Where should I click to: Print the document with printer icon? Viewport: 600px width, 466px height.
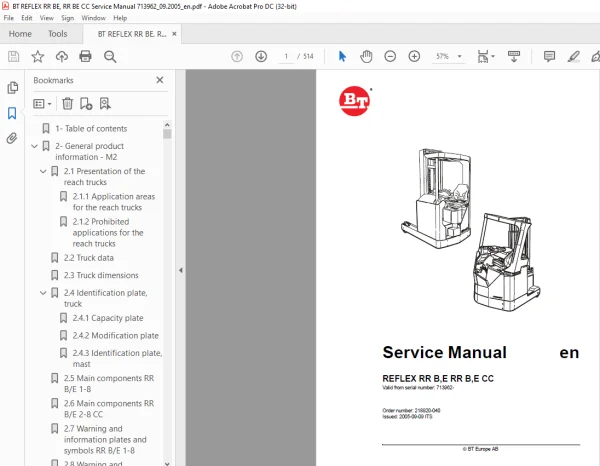(85, 57)
